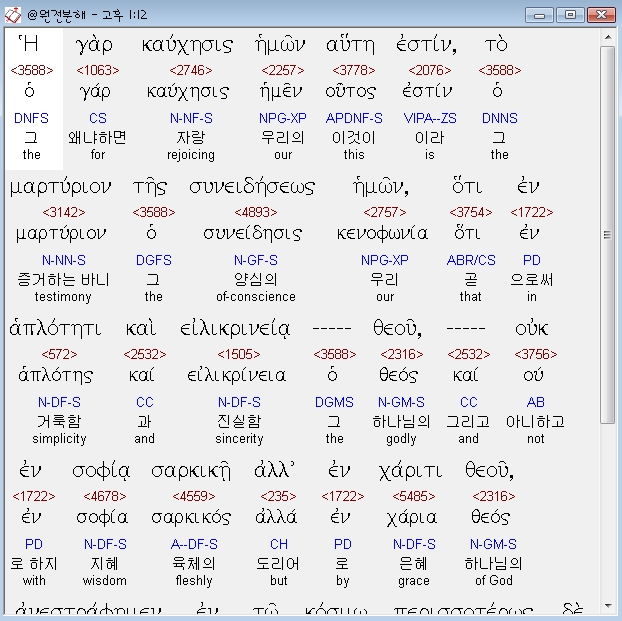This screenshot has width=622, height=621.
Task: Click Strong's number <3142>
Action: 64,212
